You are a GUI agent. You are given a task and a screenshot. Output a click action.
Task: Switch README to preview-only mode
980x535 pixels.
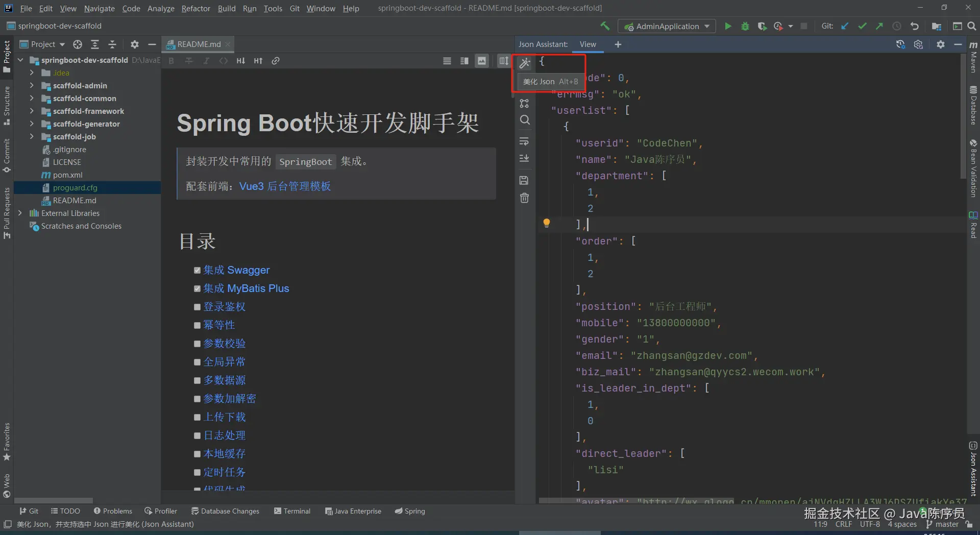482,61
